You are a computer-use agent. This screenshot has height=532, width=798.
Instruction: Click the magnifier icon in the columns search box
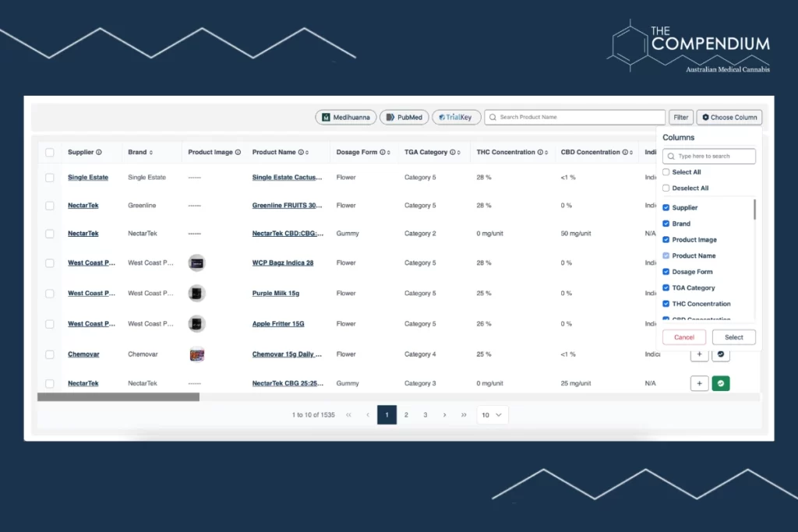coord(670,156)
